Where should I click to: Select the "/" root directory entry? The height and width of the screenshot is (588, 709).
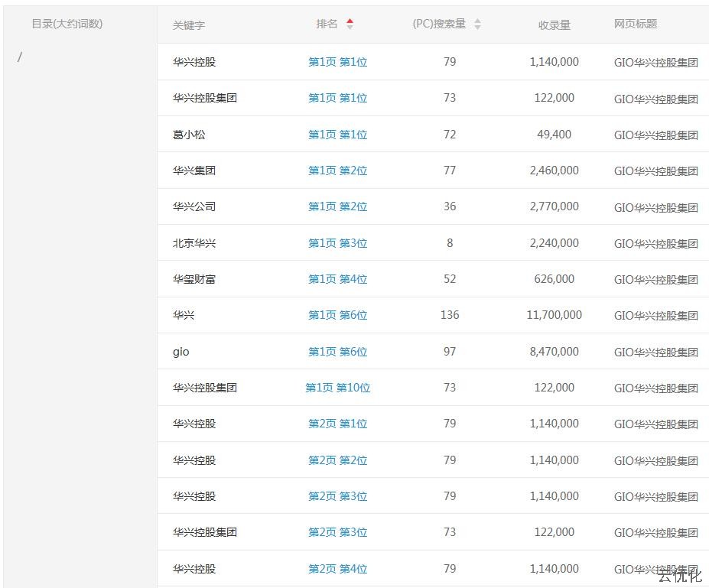click(x=19, y=57)
